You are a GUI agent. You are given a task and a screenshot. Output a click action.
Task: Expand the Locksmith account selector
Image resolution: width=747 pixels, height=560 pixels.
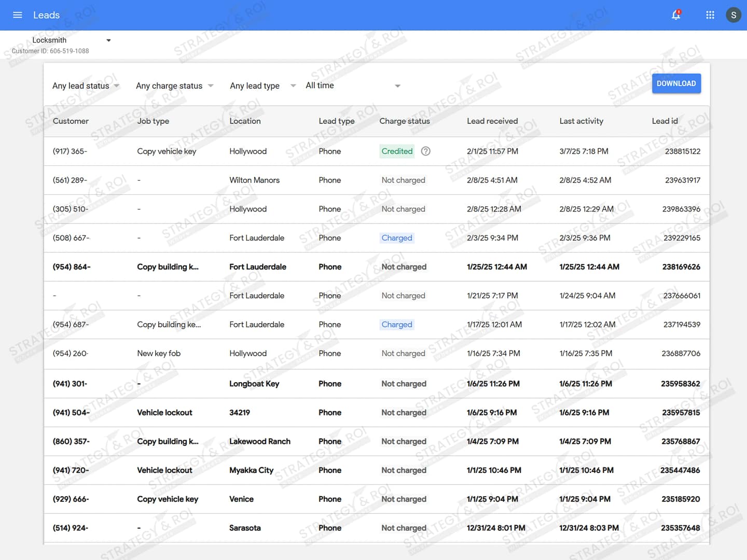[x=108, y=40]
